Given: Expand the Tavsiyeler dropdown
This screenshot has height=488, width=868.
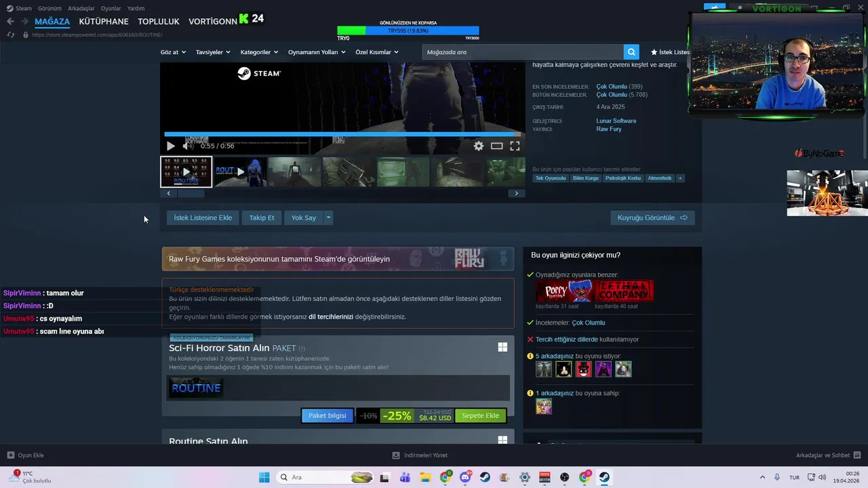Looking at the screenshot, I should click(x=213, y=52).
